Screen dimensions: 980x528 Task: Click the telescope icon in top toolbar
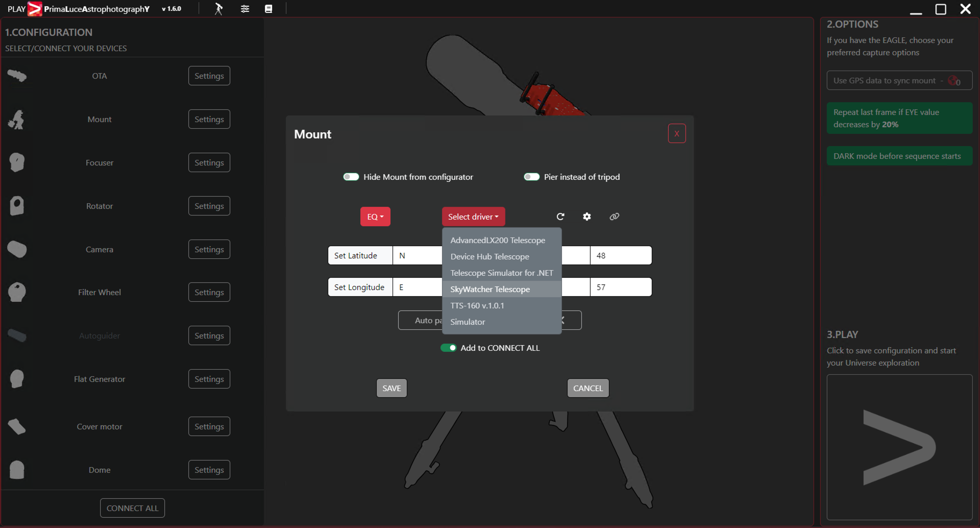pos(218,9)
